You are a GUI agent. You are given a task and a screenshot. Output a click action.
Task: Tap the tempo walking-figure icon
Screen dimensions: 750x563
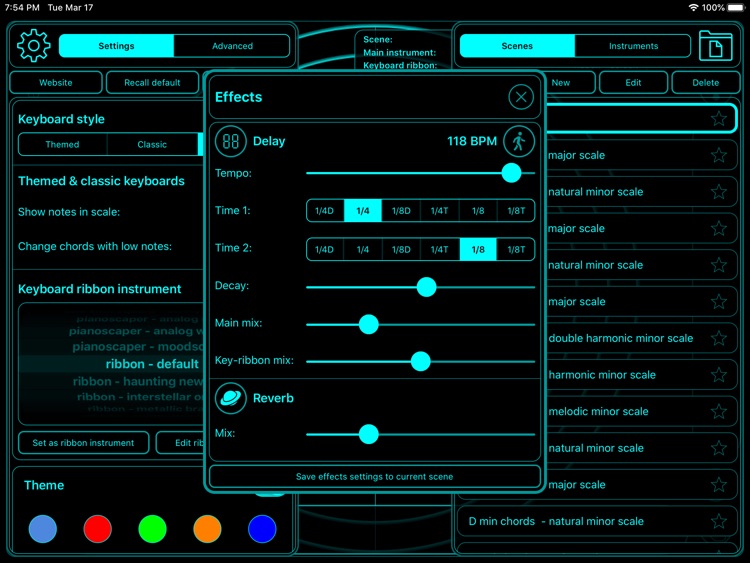[x=518, y=142]
